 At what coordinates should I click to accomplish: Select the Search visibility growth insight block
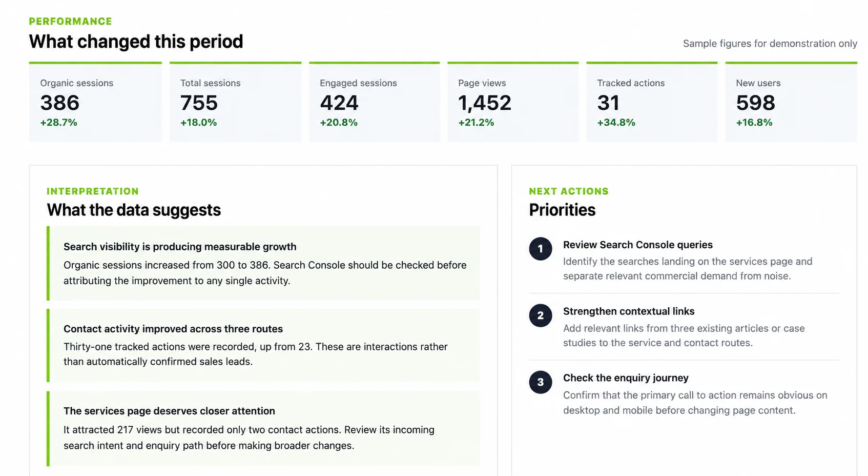[263, 263]
